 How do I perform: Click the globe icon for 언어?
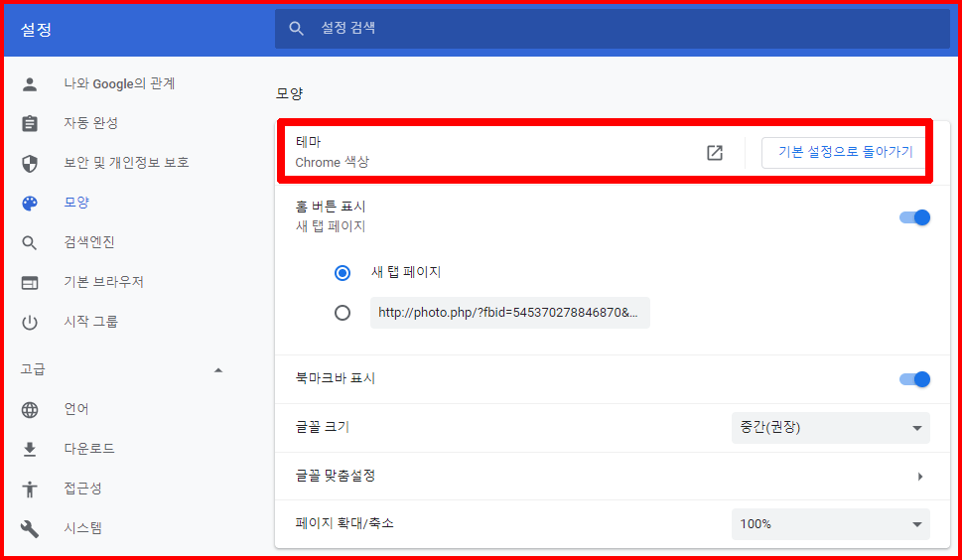[x=30, y=410]
